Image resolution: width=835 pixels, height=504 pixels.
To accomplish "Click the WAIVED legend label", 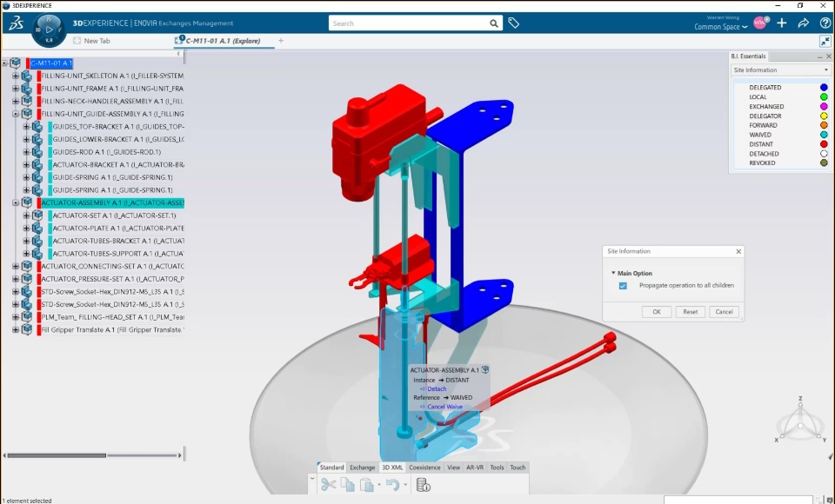I will tap(760, 135).
